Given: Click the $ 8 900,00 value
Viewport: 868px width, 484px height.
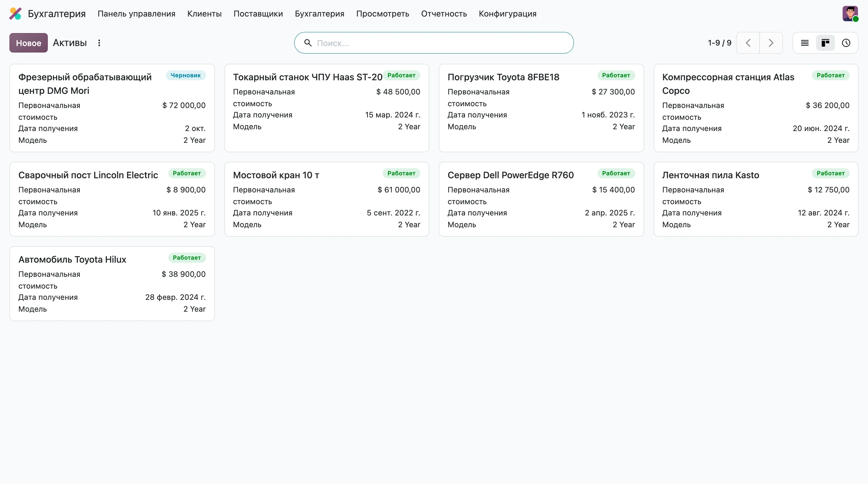Looking at the screenshot, I should 186,190.
